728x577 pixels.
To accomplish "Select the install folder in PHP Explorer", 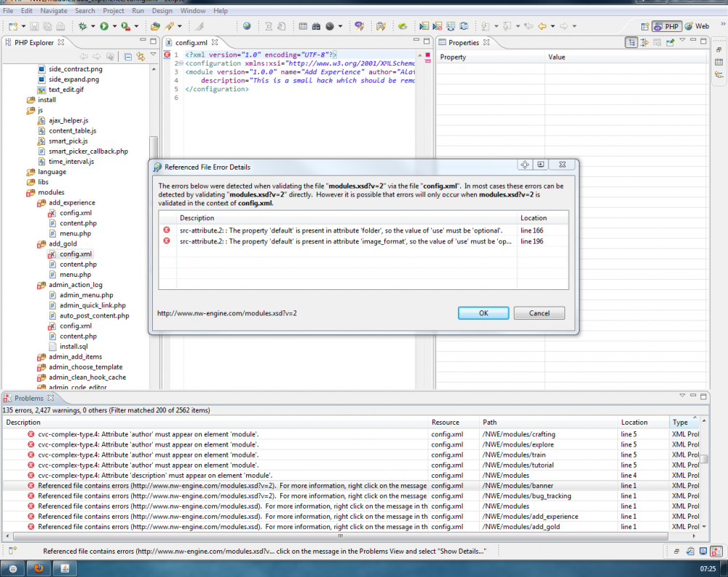I will [47, 100].
